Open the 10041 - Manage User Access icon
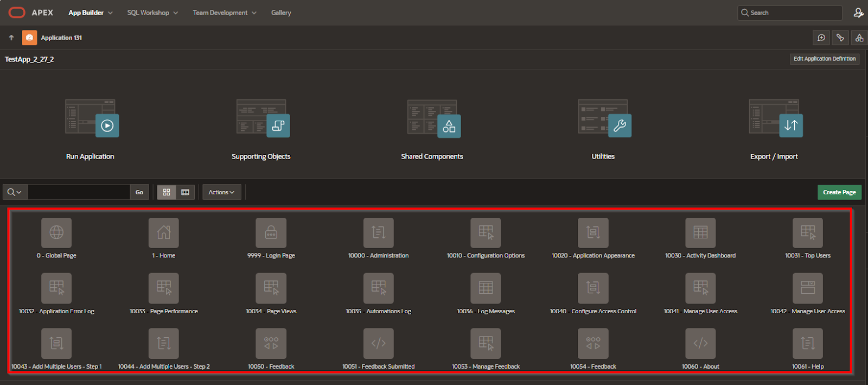 (x=700, y=288)
